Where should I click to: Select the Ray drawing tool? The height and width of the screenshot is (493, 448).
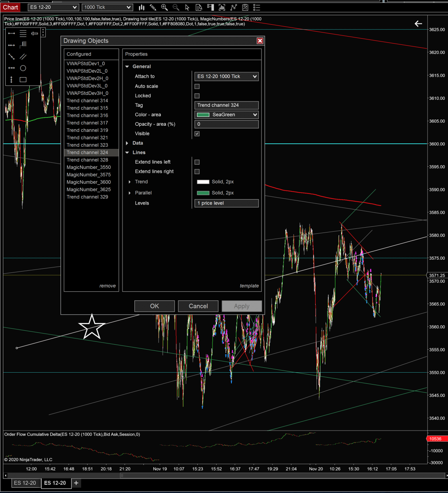pyautogui.click(x=12, y=45)
